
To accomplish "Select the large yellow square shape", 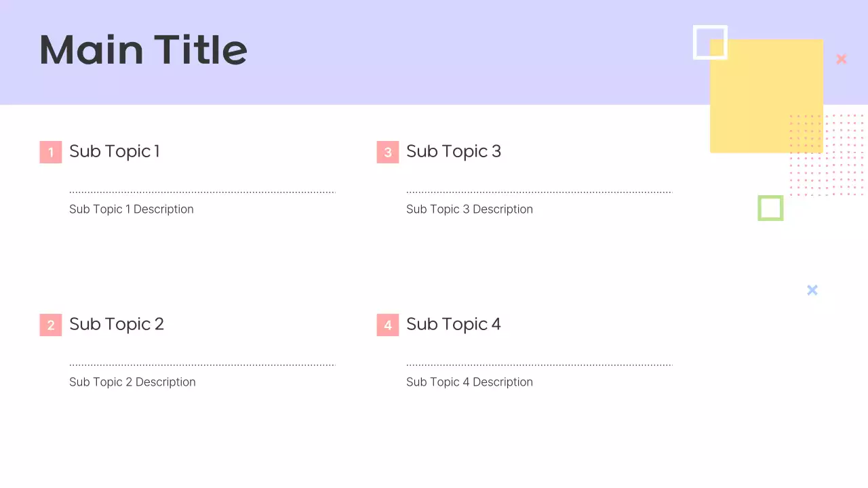I will pyautogui.click(x=759, y=102).
